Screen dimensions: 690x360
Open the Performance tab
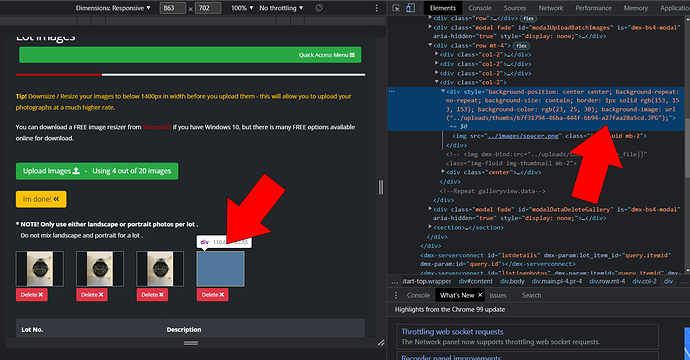[593, 8]
